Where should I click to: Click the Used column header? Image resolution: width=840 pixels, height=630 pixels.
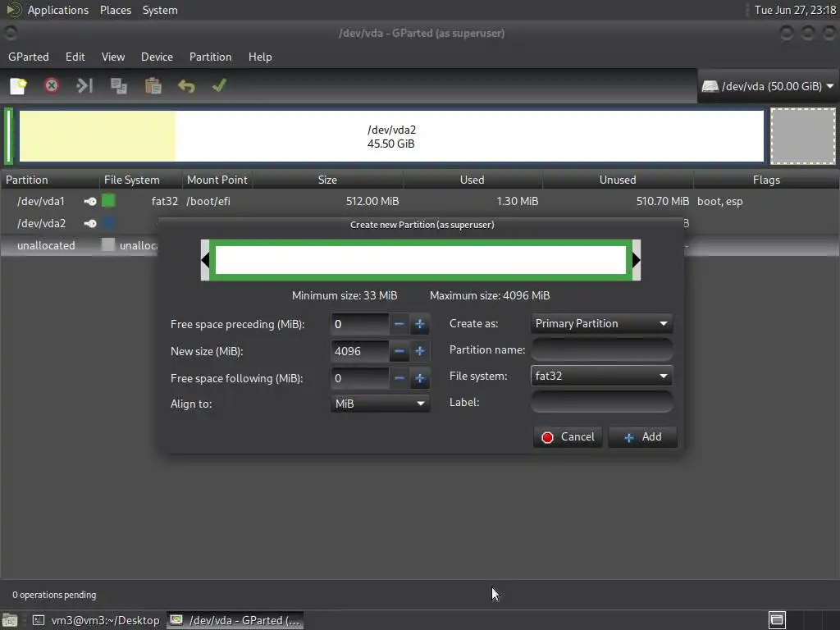pos(472,180)
